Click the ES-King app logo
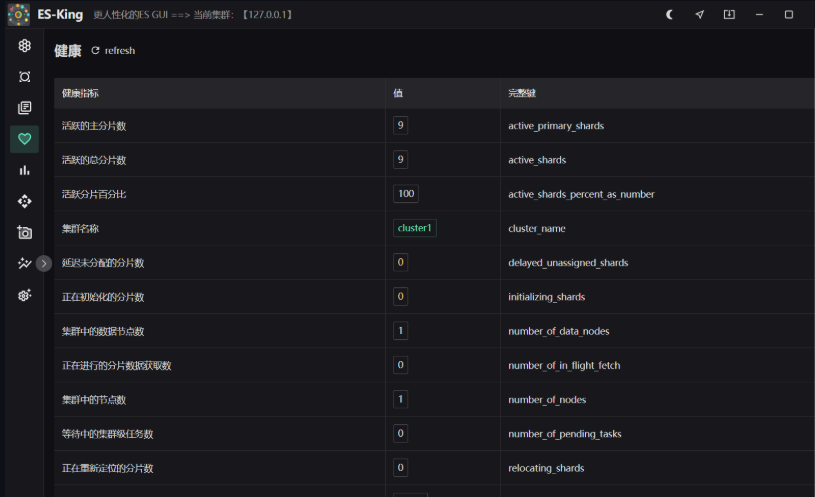Screen dimensions: 815x497 pos(18,15)
